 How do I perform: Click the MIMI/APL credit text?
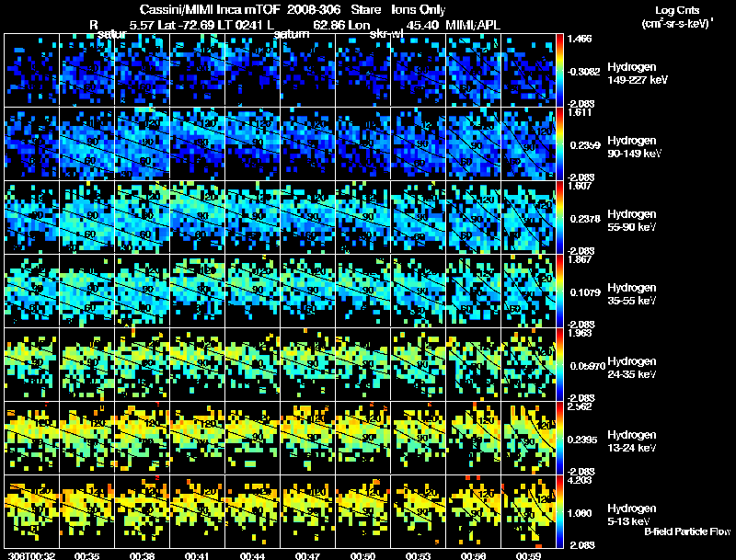(473, 26)
